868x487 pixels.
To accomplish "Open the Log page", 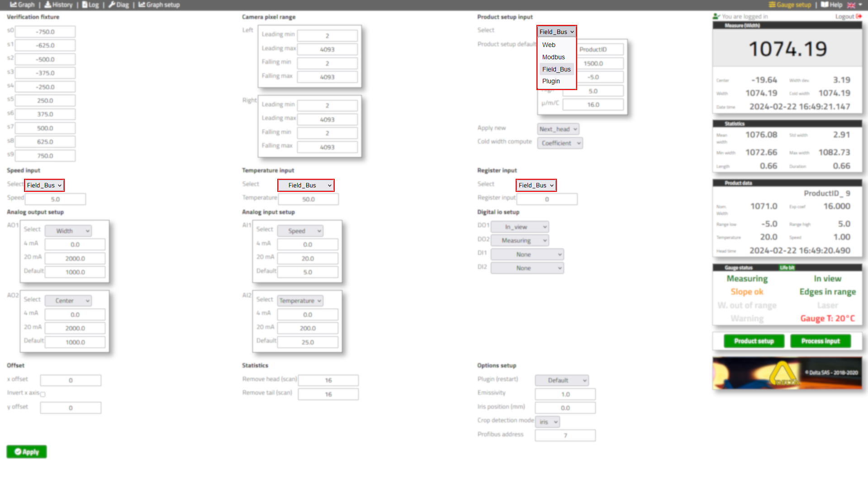I will (90, 5).
